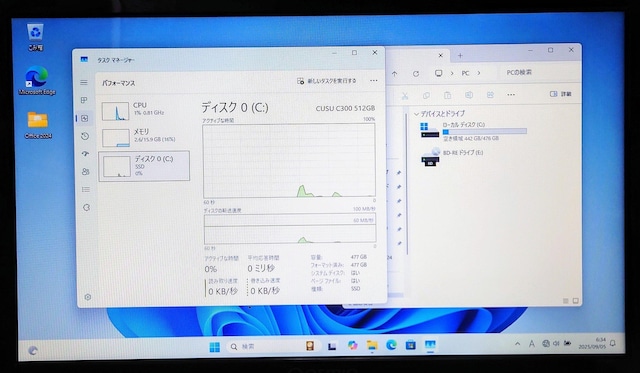Open the Windows Start menu
Viewport: 640px width, 373px height.
[214, 346]
